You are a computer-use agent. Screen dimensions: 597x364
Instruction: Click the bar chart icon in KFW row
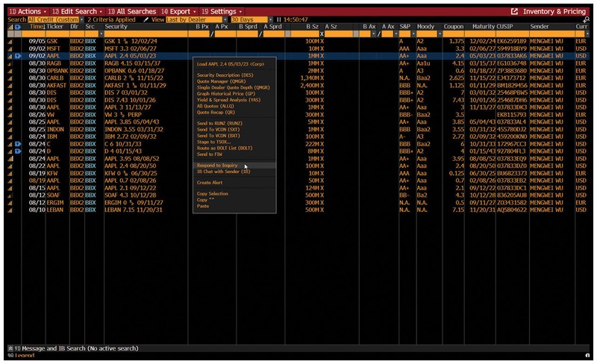coord(10,173)
